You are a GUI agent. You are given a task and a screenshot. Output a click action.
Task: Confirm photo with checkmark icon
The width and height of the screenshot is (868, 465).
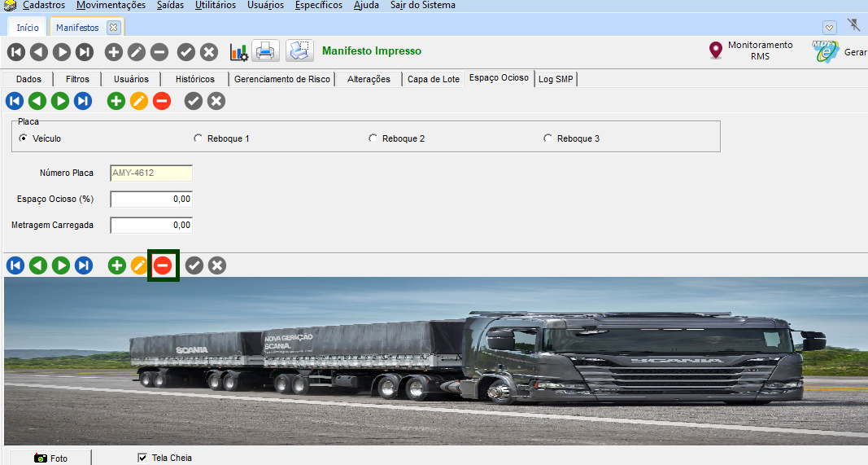[x=194, y=265]
